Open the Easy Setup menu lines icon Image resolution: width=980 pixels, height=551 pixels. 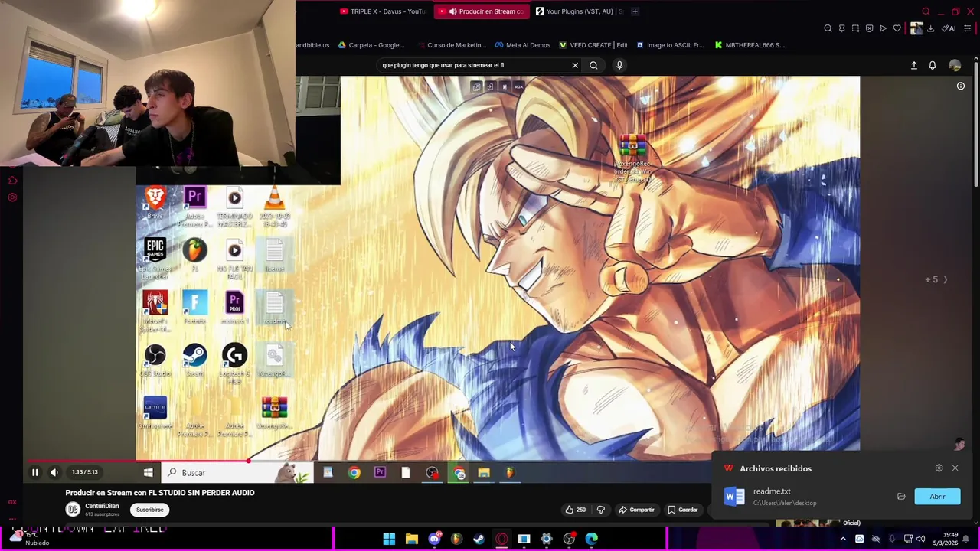tap(968, 28)
